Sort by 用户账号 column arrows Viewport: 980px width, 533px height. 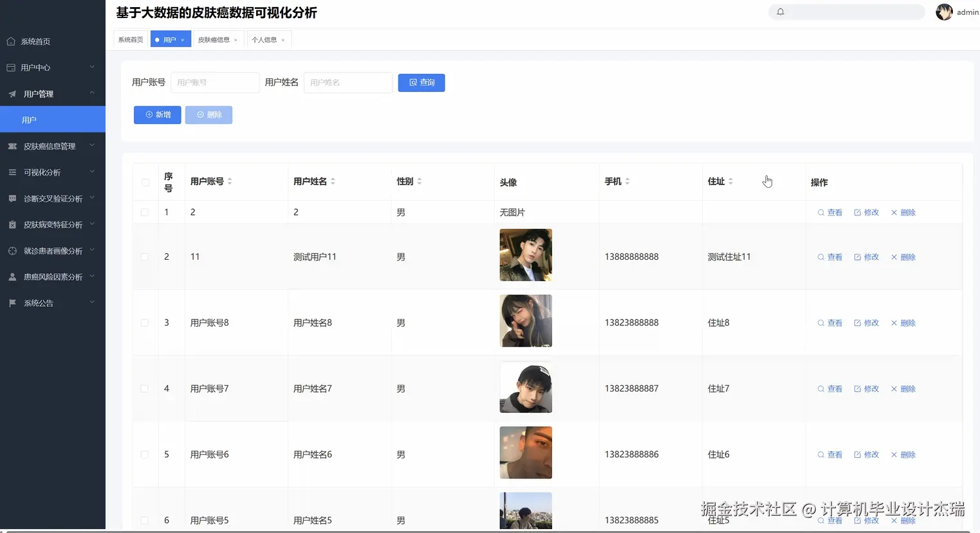click(231, 181)
